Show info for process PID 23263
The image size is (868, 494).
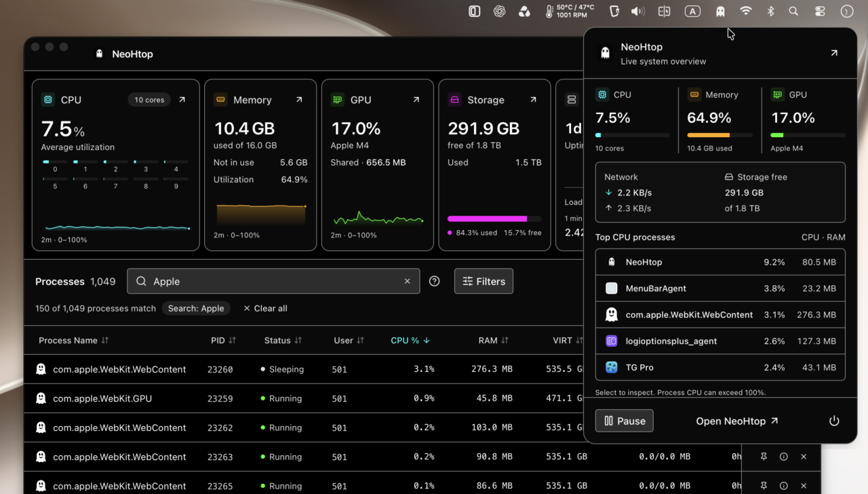pos(784,457)
